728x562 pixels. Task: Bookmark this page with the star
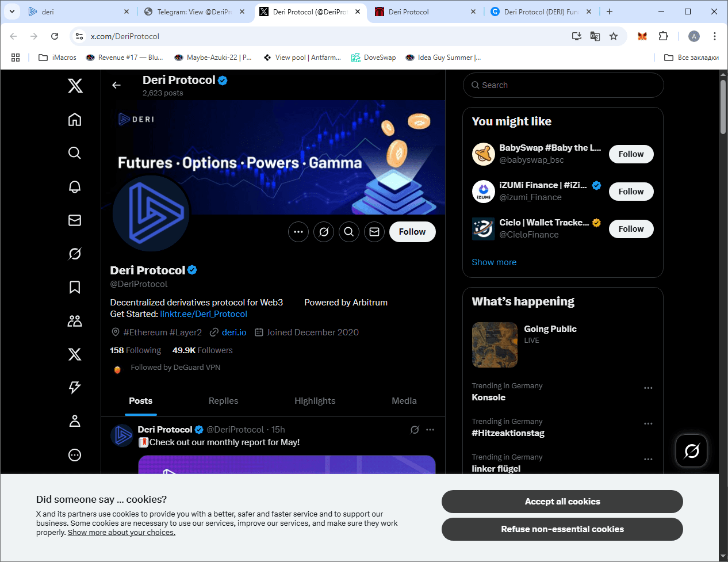[x=614, y=36]
